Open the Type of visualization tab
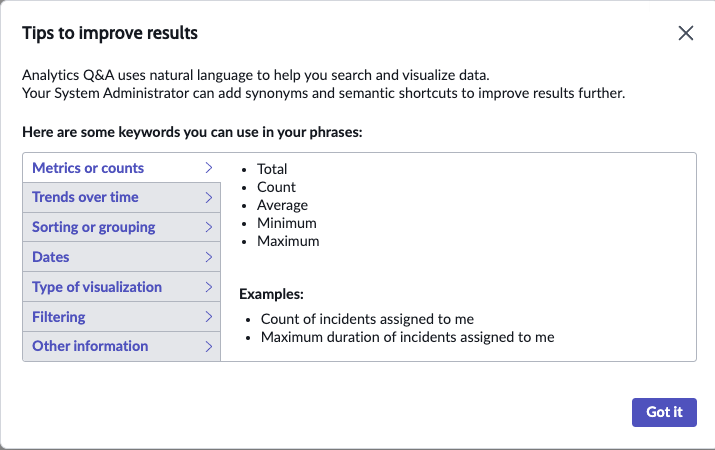This screenshot has height=450, width=715. click(x=122, y=287)
